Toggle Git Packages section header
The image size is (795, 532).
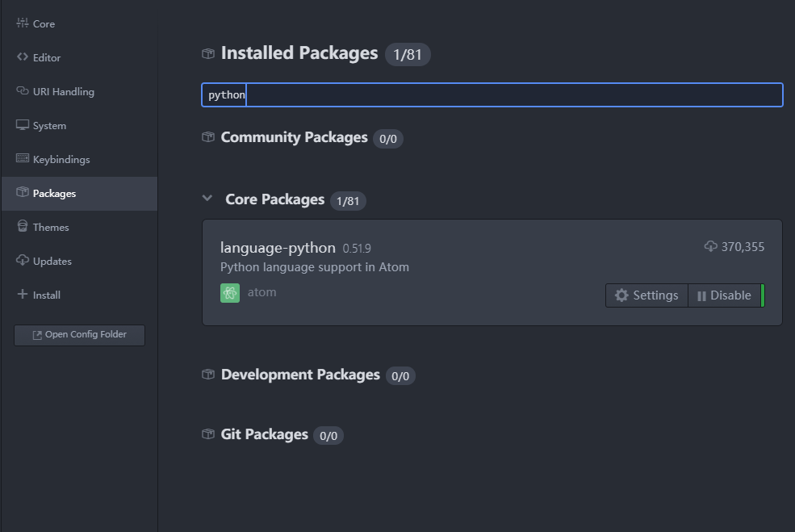tap(264, 434)
